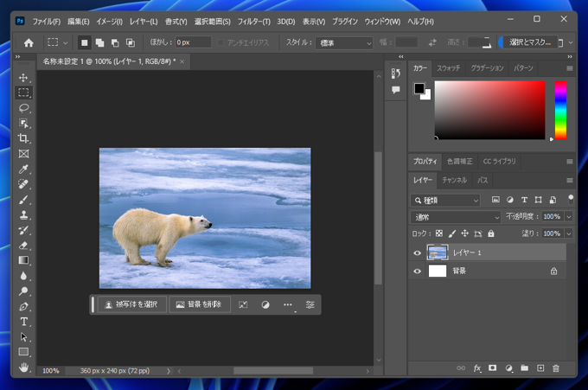Click the rainbow hue slider strip
Image resolution: width=588 pixels, height=390 pixels.
(560, 110)
